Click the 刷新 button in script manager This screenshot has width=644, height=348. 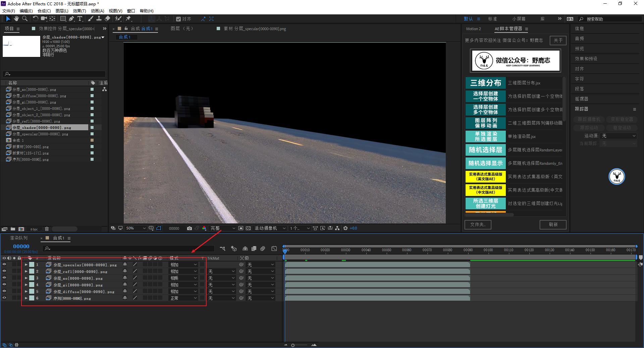[x=553, y=224]
